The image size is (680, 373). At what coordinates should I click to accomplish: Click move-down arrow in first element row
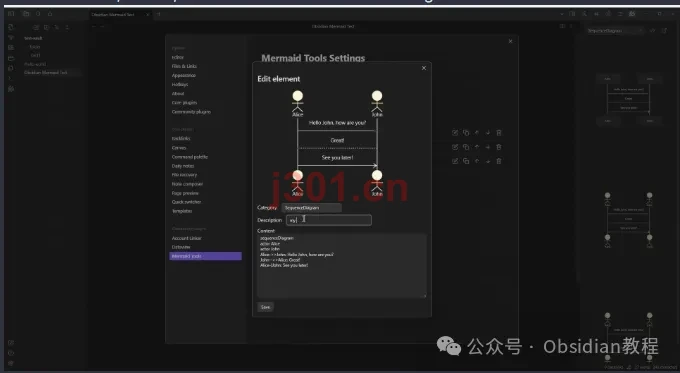coord(487,133)
